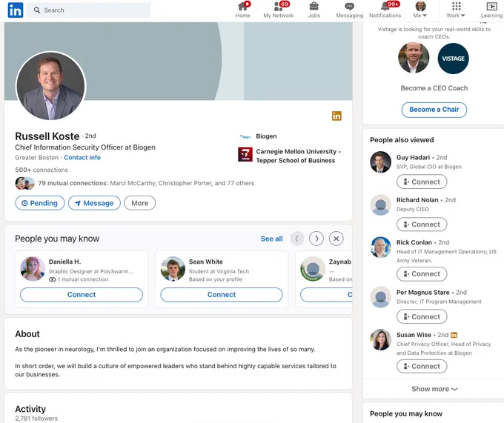The width and height of the screenshot is (504, 423).
Task: Open My Network in the navigation bar
Action: 279,10
